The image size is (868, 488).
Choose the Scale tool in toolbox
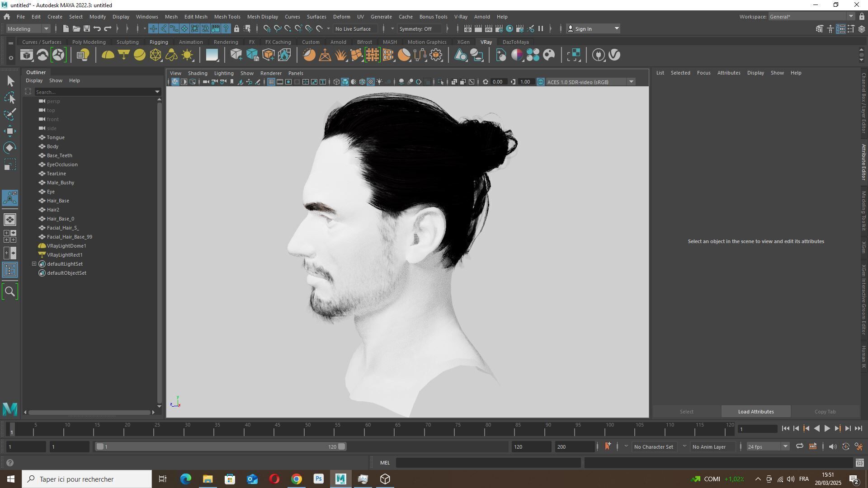coord(10,164)
